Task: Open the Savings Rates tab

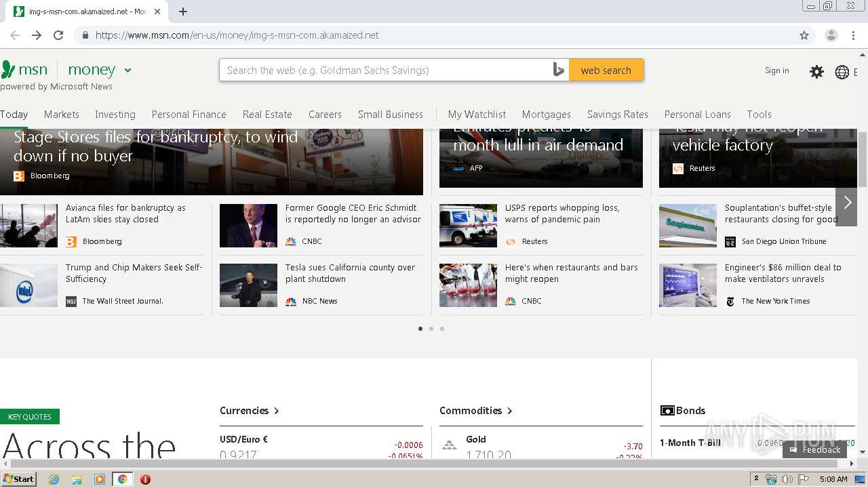Action: (618, 115)
